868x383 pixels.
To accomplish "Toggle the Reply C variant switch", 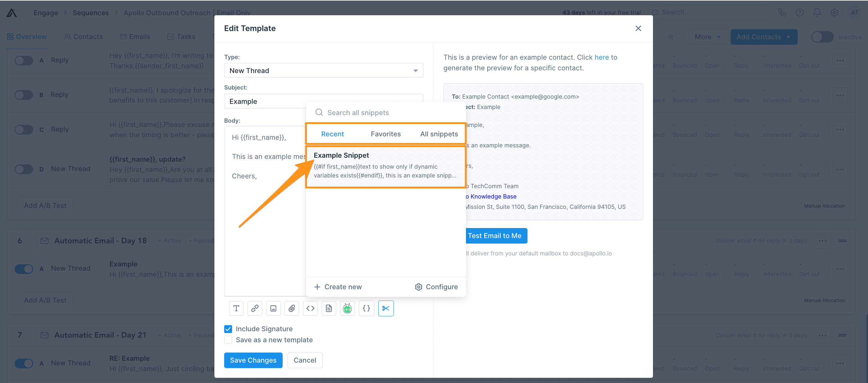I will tap(24, 129).
